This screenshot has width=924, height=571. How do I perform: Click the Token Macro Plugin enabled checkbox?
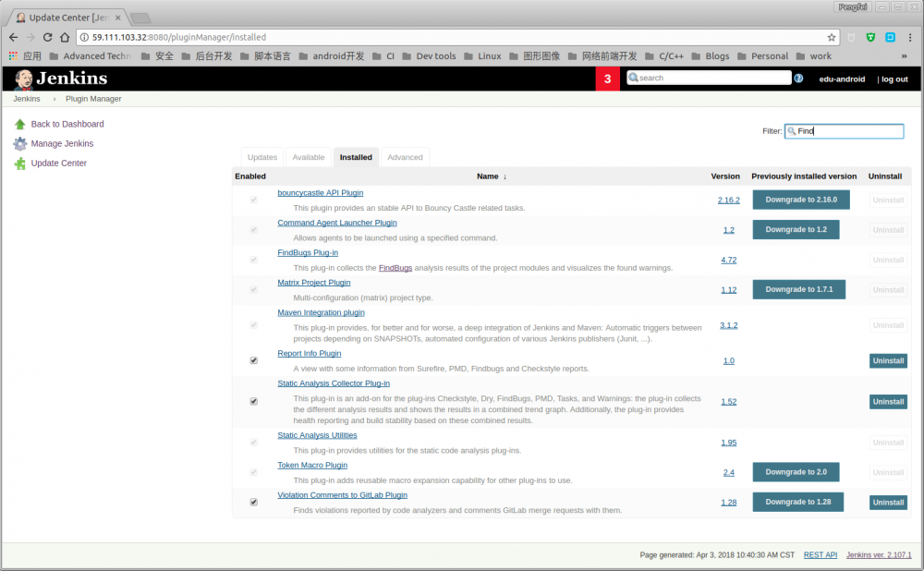click(254, 472)
